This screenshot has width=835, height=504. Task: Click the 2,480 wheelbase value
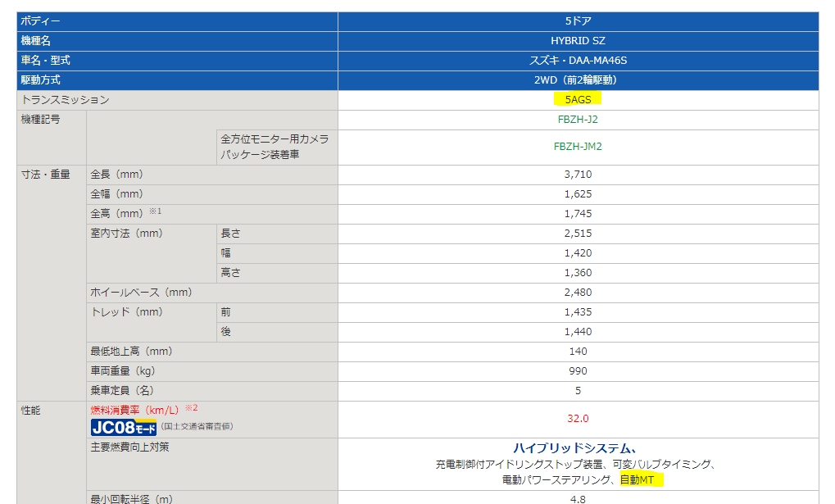[x=578, y=293]
